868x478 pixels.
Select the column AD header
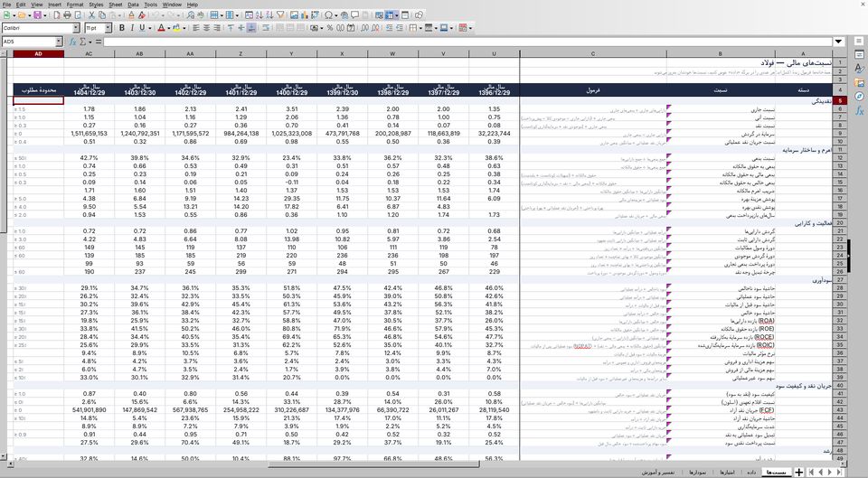[x=39, y=53]
